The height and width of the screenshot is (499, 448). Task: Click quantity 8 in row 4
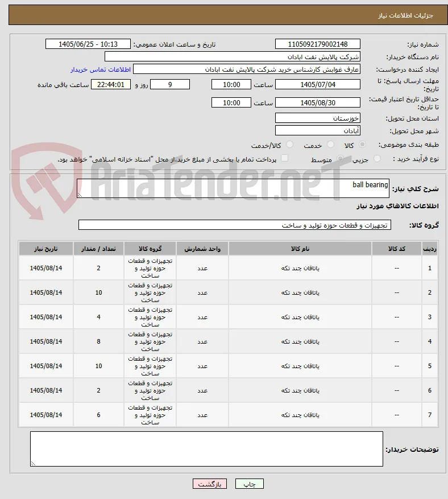[98, 342]
